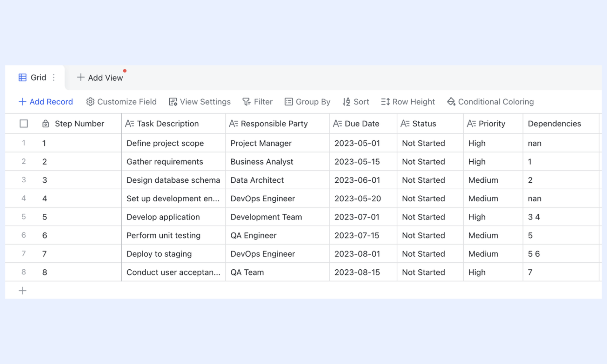Open View Settings

[x=200, y=102]
